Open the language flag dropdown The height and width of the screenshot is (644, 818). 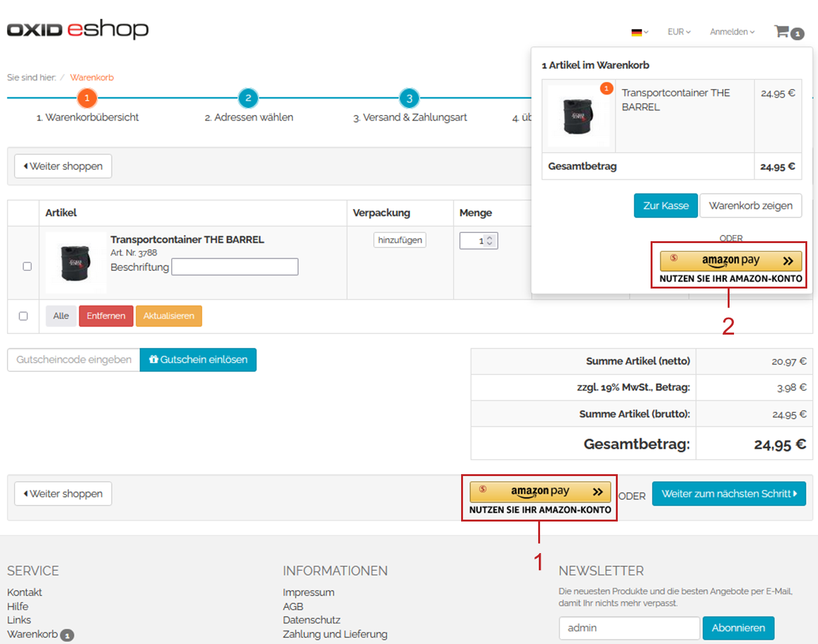click(639, 32)
